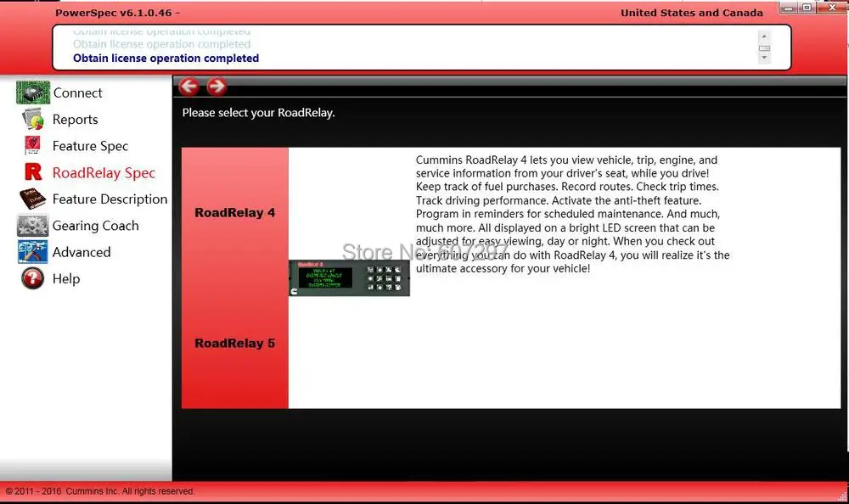Minimize the PowerSpec window
Screen dimensions: 849x504
(x=789, y=8)
